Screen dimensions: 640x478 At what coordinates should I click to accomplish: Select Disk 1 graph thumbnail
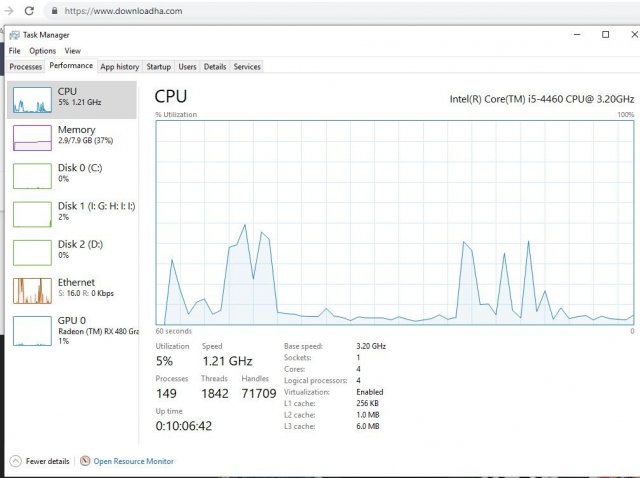(x=32, y=213)
